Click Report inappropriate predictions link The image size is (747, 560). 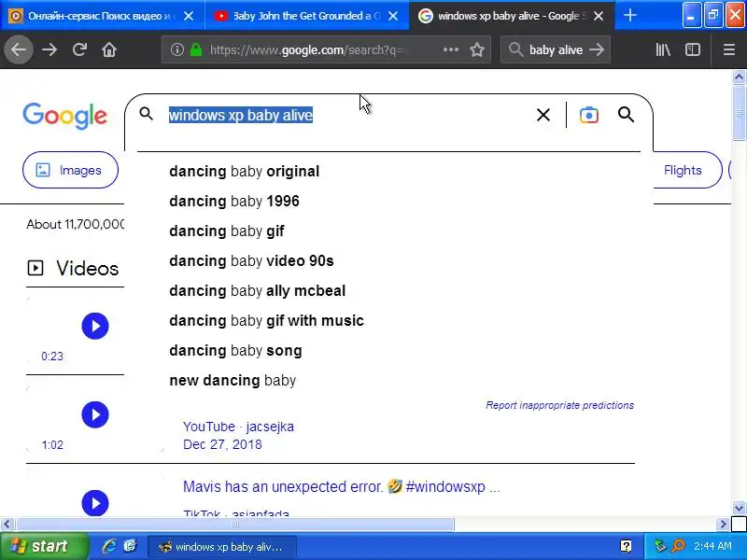tap(559, 405)
